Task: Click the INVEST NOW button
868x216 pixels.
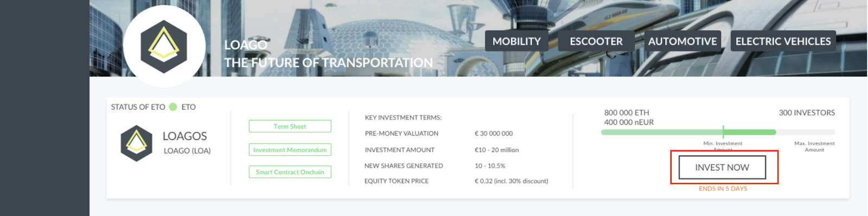Action: (722, 168)
